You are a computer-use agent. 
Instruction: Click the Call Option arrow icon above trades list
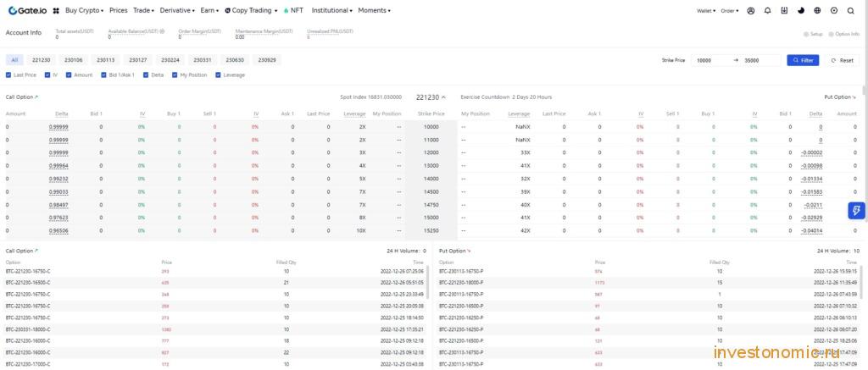point(36,251)
